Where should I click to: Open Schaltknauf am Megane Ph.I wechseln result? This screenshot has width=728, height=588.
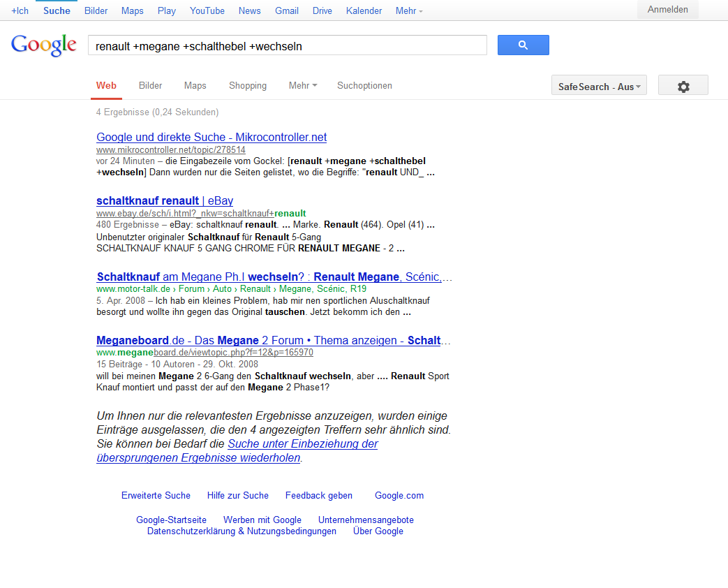point(274,277)
